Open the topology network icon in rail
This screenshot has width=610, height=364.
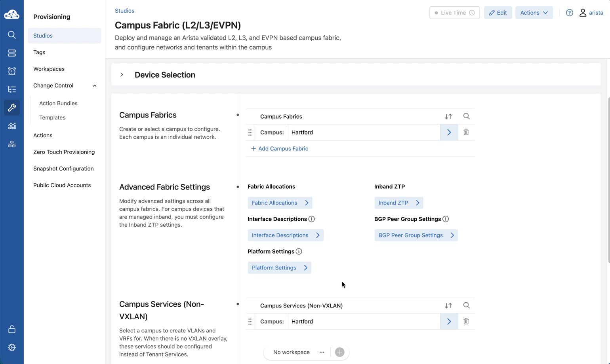click(12, 144)
